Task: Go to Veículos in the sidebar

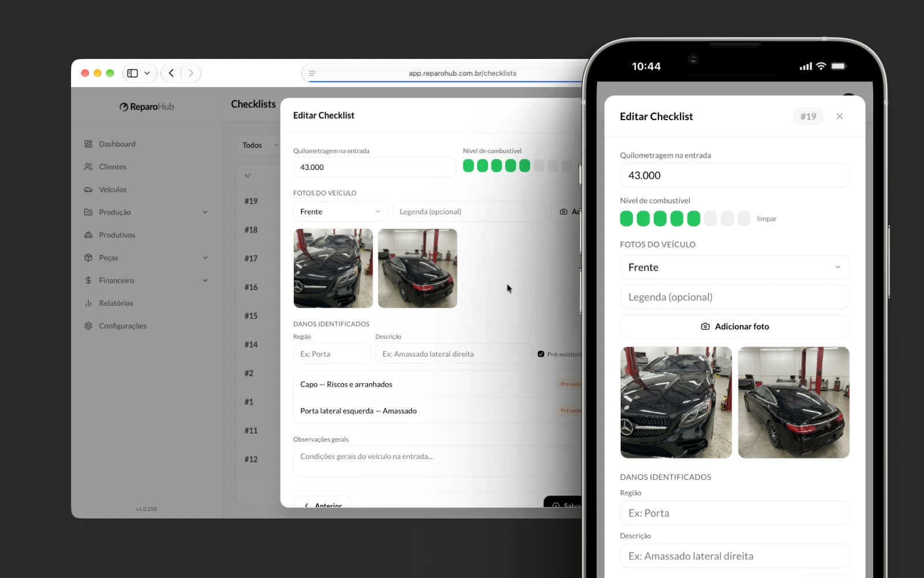Action: point(113,190)
